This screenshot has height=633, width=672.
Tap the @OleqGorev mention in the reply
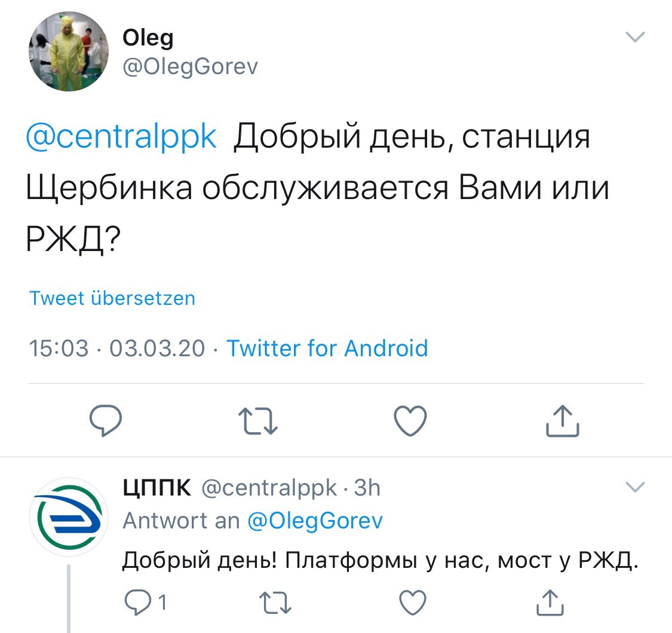[x=314, y=521]
